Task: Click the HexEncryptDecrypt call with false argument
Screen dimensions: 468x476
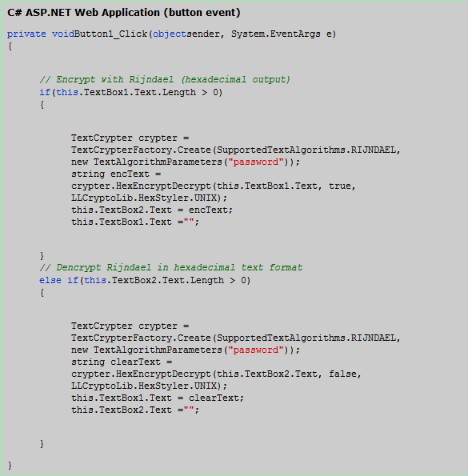Action: tap(216, 374)
